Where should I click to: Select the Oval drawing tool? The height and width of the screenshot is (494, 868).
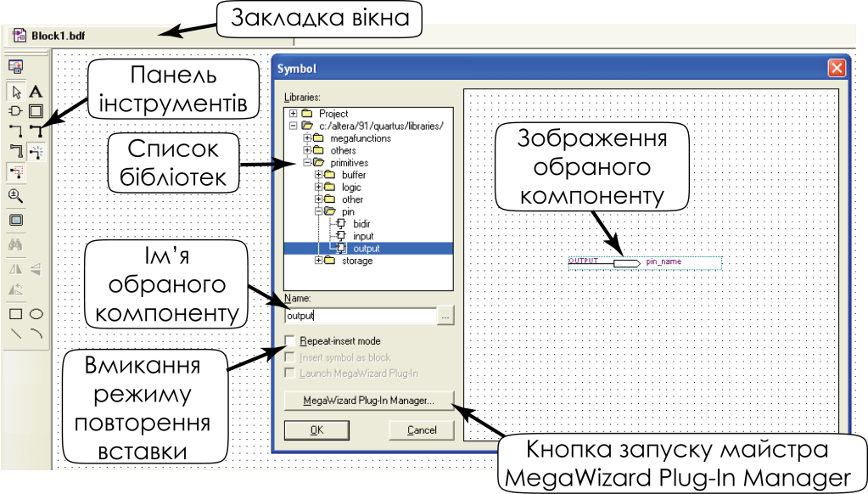[36, 314]
